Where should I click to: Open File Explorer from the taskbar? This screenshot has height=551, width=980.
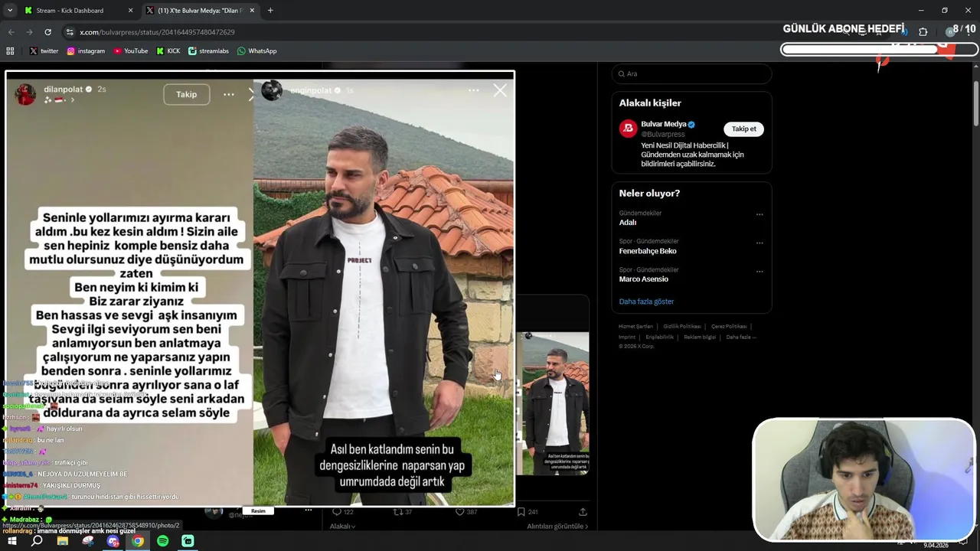(x=63, y=541)
